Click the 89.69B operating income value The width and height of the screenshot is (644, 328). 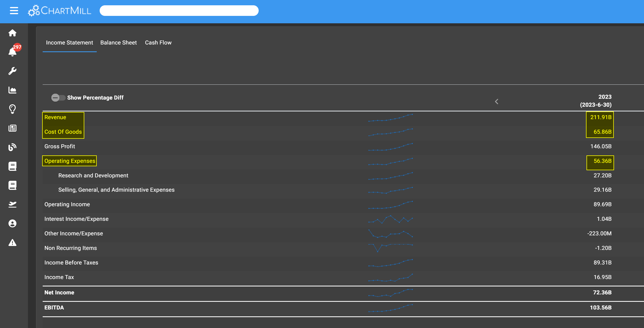(602, 204)
